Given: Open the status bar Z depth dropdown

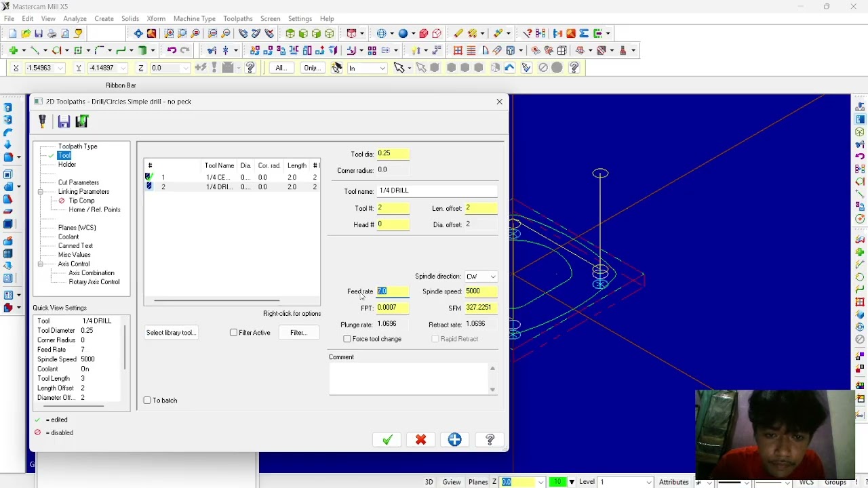Looking at the screenshot, I should click(x=540, y=482).
